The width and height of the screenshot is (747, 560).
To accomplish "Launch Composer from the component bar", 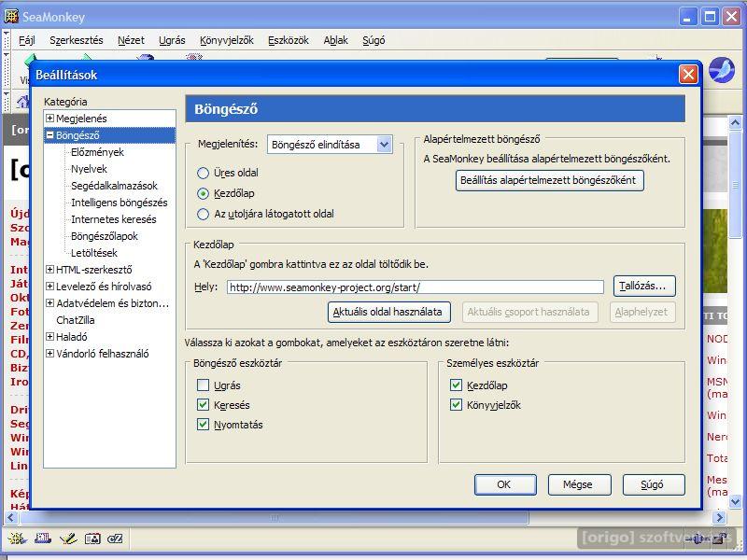I will click(x=68, y=539).
